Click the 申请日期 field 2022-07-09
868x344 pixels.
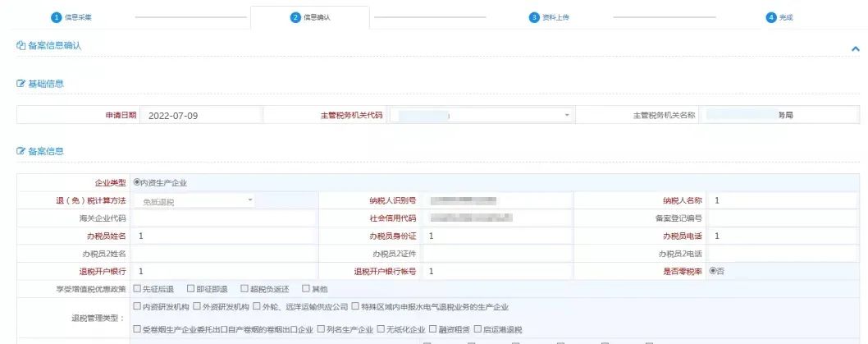[200, 115]
